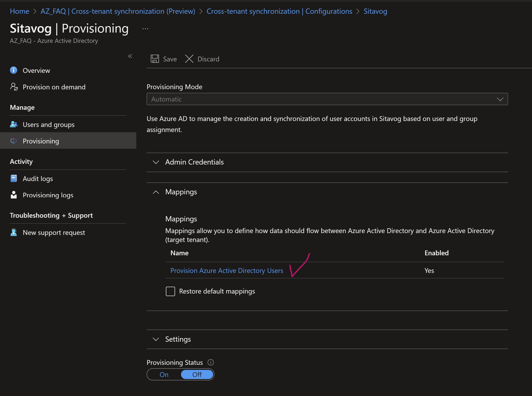Click the Sitavog breadcrumb link

[375, 11]
